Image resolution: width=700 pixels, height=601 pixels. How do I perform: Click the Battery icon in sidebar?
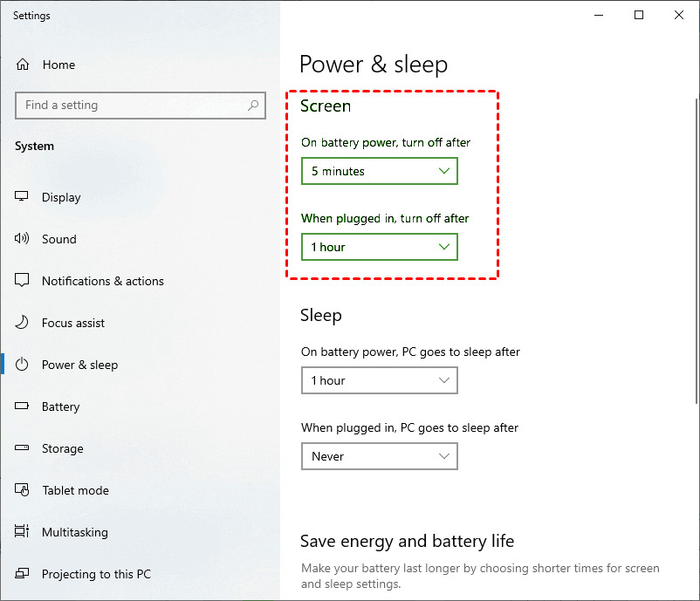coord(22,406)
